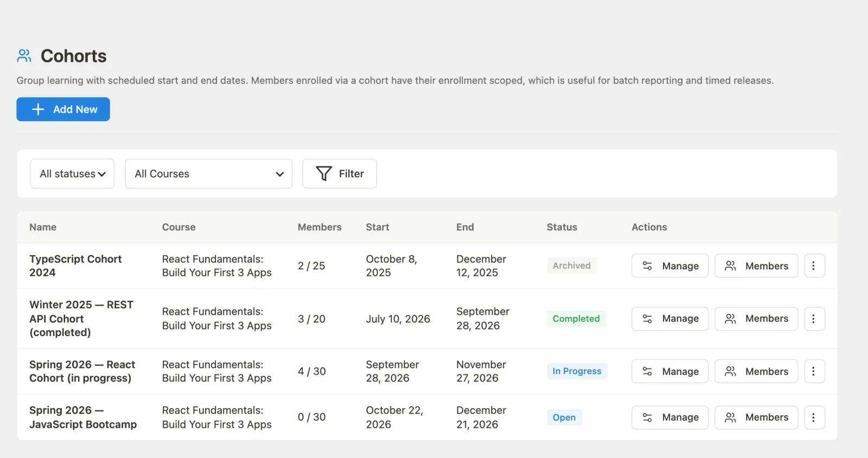
Task: Click the Name column header
Action: (x=43, y=227)
